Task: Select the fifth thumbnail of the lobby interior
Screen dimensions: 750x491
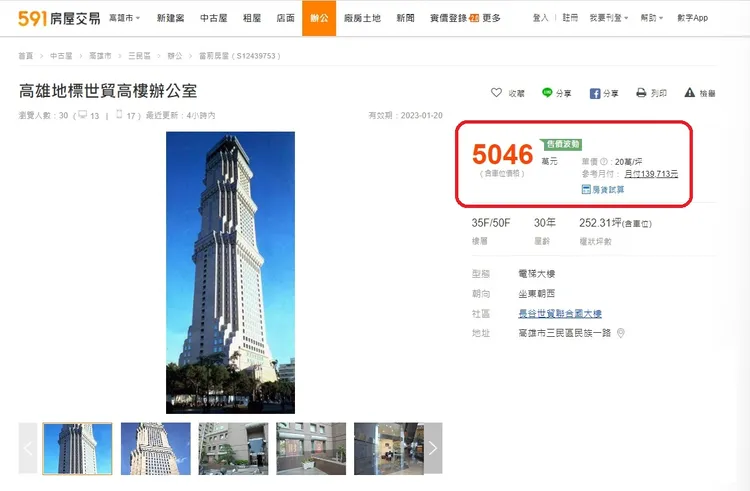Action: click(389, 448)
